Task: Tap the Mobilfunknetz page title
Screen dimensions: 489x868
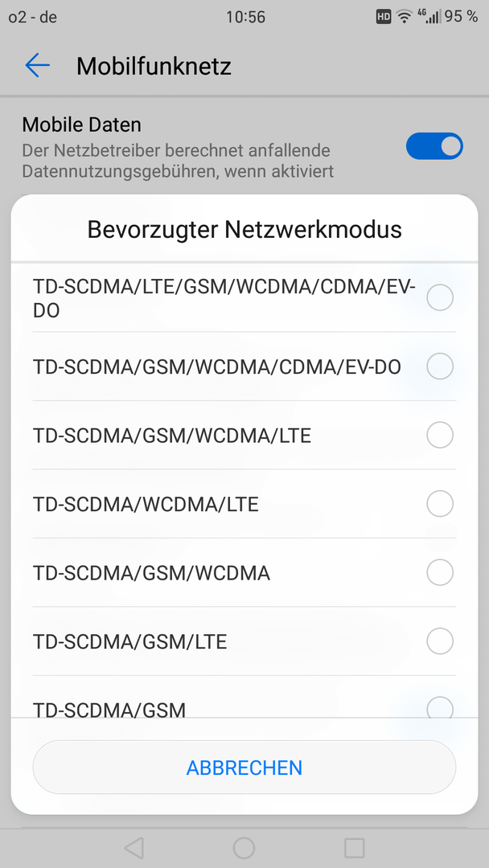Action: pyautogui.click(x=154, y=67)
